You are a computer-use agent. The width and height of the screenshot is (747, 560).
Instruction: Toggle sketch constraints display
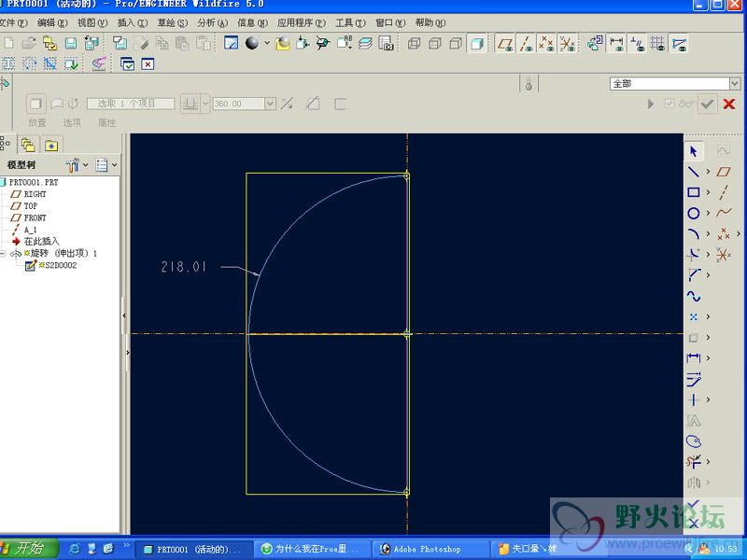tap(637, 44)
